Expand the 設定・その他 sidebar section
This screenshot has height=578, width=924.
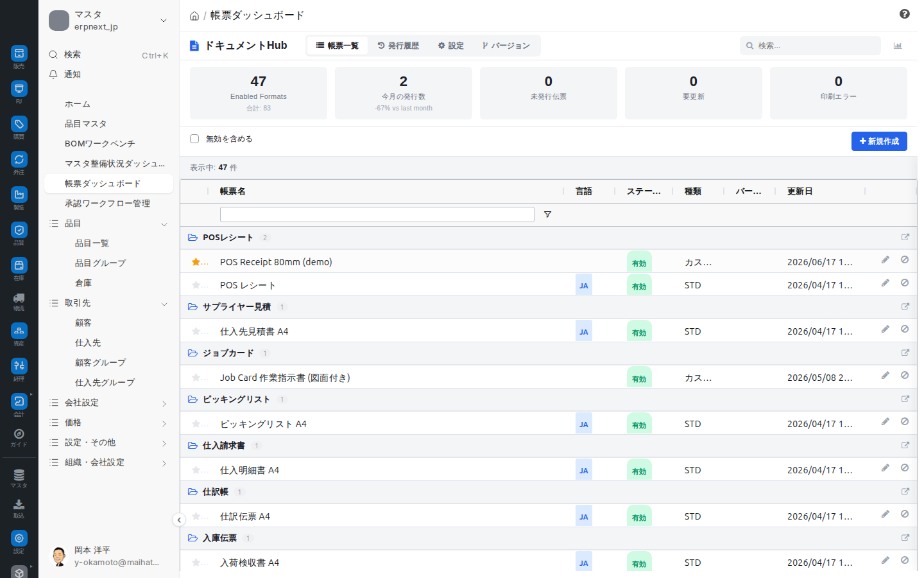click(x=164, y=443)
